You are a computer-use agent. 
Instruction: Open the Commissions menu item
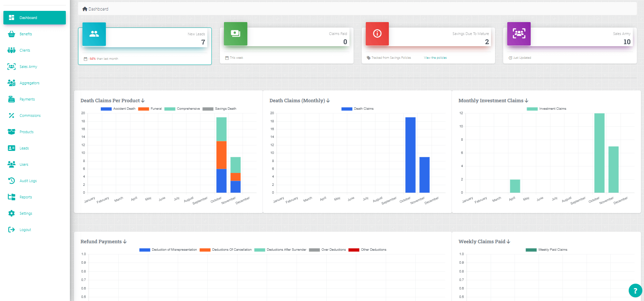coord(30,116)
